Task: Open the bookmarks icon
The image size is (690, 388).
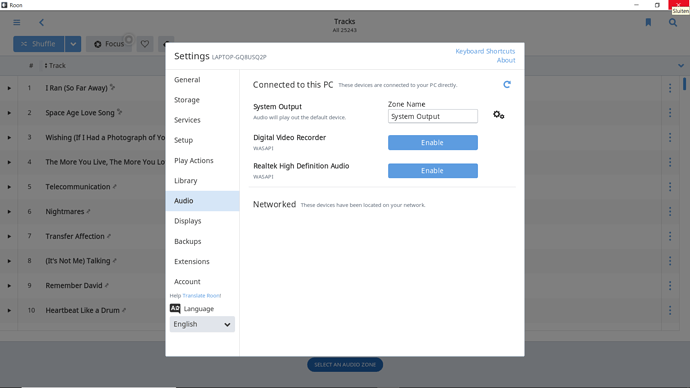Action: coord(648,22)
